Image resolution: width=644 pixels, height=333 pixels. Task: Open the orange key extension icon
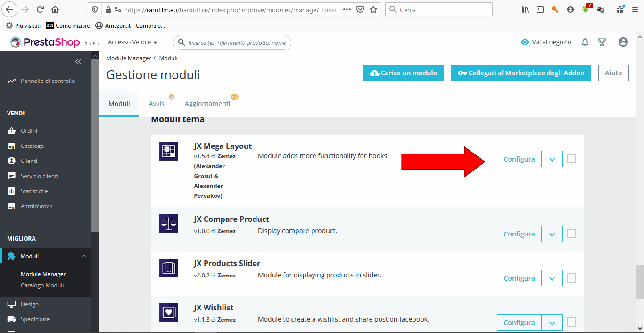point(555,9)
